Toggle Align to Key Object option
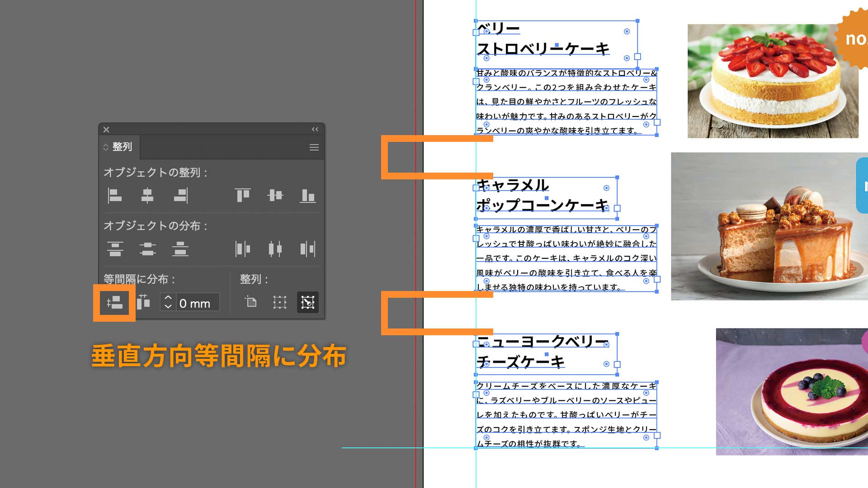The image size is (868, 488). pos(308,302)
